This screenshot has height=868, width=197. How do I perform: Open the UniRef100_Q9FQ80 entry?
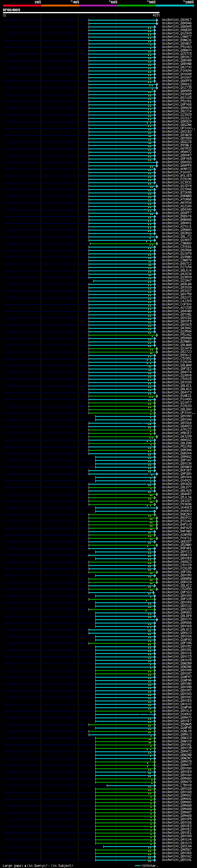pyautogui.click(x=177, y=474)
